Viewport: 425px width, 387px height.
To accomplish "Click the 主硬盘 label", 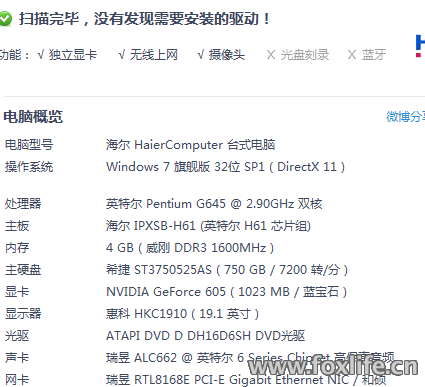I will tap(23, 270).
